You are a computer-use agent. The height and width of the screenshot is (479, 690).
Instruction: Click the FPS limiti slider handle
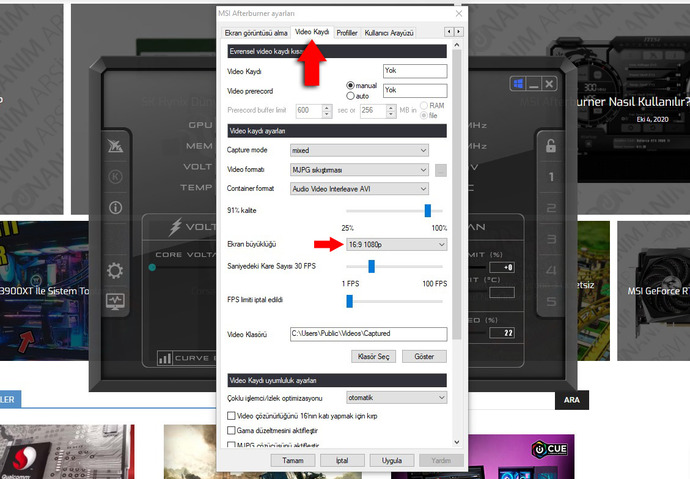point(349,301)
